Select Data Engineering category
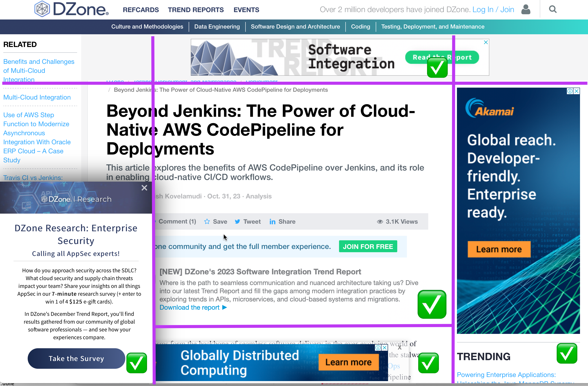Screen dimensions: 588x386 (217, 27)
